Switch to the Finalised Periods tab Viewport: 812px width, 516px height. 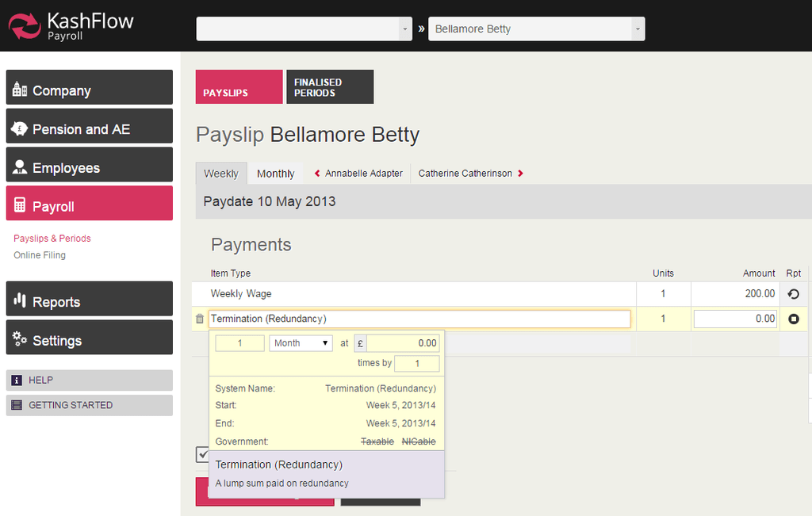click(x=329, y=87)
